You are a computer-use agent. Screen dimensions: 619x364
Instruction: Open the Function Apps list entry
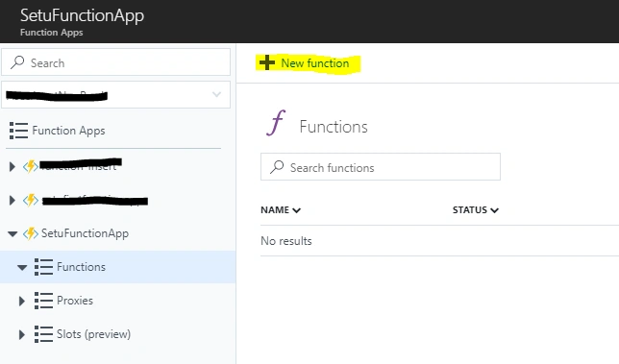point(68,131)
